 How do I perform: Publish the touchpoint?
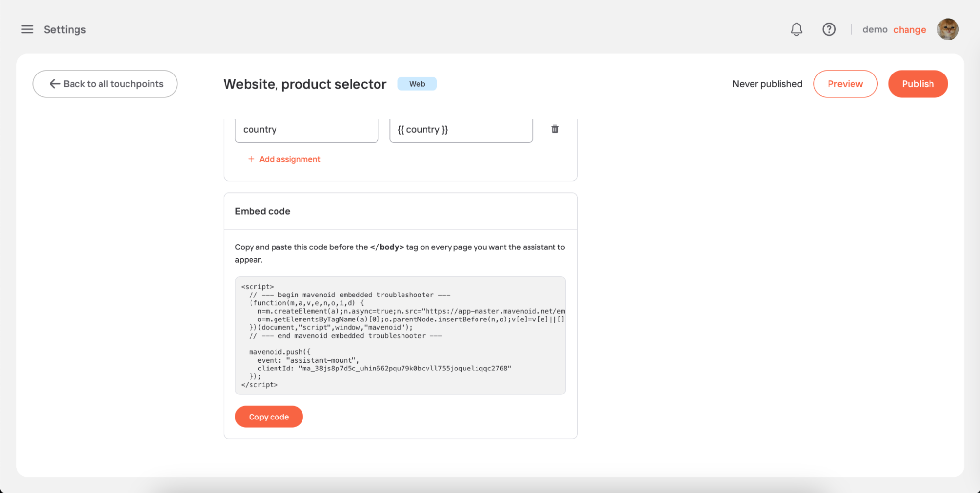coord(918,84)
